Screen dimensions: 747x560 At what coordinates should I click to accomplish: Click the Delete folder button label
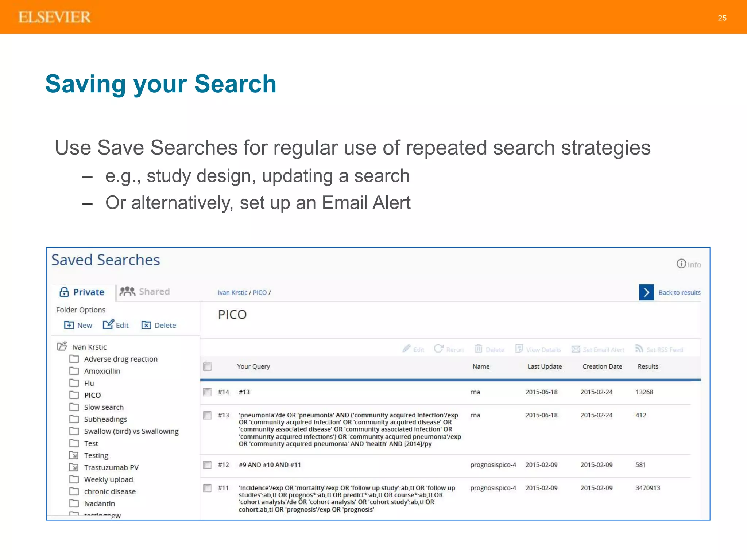point(165,325)
